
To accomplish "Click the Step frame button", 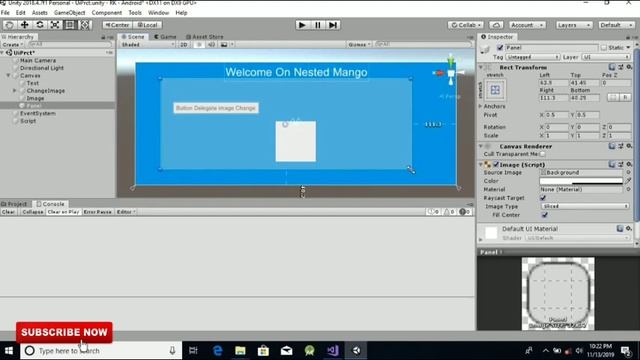I will (x=333, y=25).
